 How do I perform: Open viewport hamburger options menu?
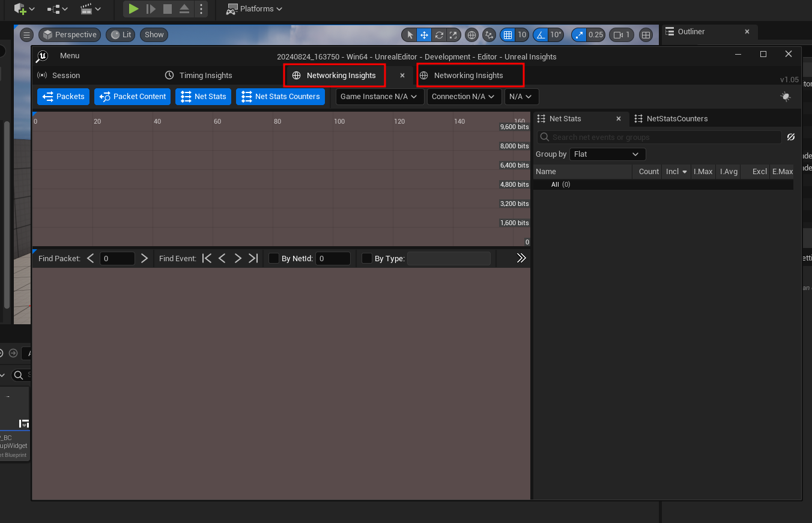[26, 35]
